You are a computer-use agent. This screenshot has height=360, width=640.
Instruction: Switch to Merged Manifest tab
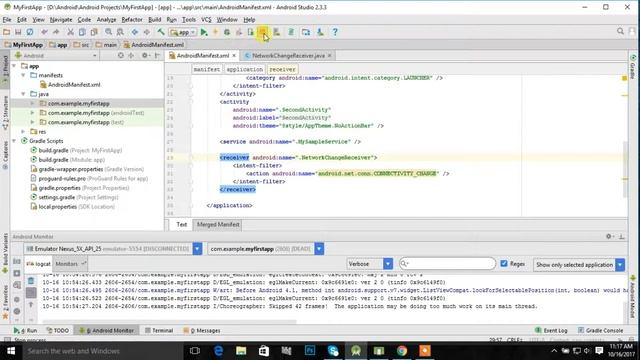[x=218, y=224]
